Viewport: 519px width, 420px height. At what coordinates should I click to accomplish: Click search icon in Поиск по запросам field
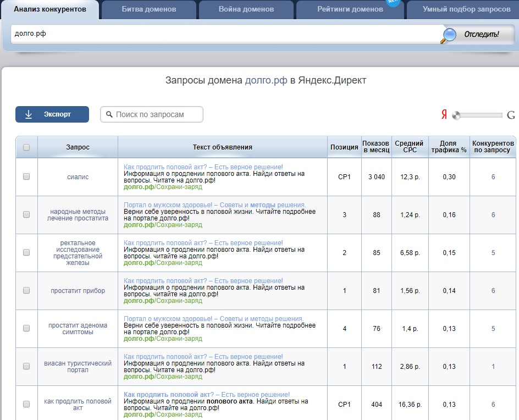(x=109, y=114)
